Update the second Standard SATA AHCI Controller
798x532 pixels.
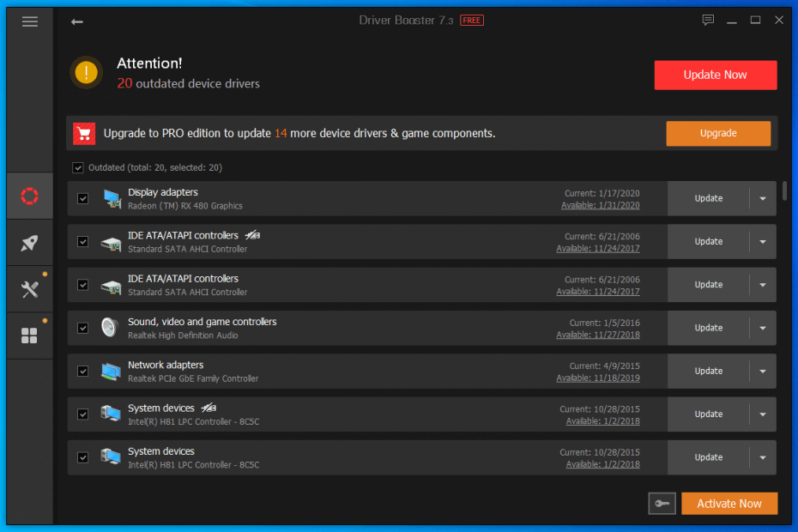(709, 285)
